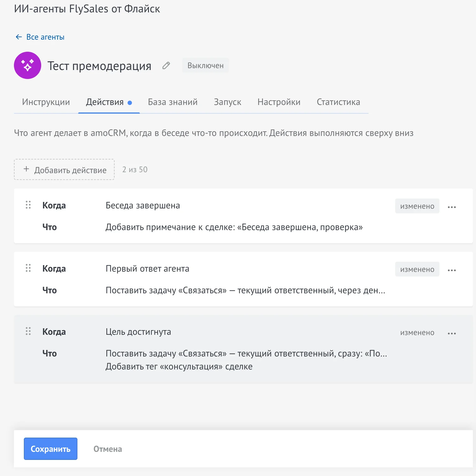Viewport: 476px width, 476px height.
Task: Click the Первый ответ агента trigger text
Action: (147, 269)
